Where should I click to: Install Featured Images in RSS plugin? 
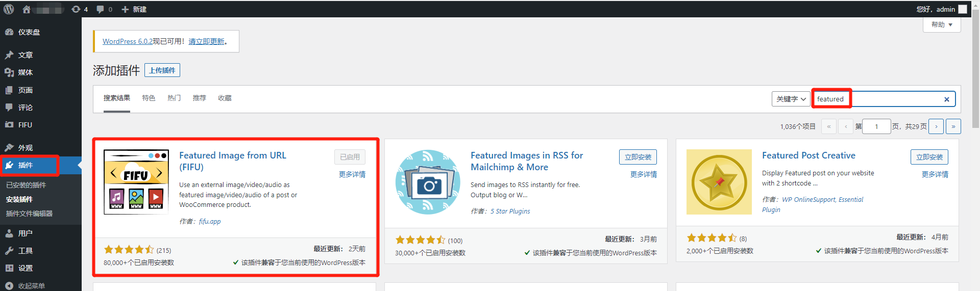(x=638, y=157)
